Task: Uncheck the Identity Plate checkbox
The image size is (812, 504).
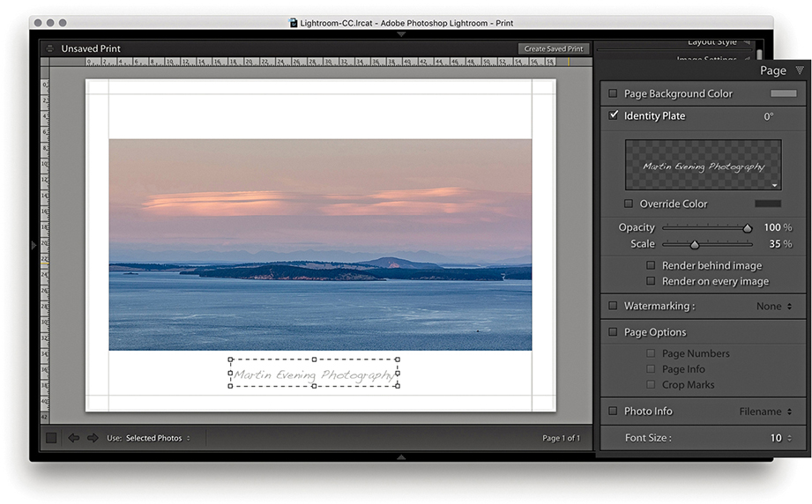Action: pos(613,115)
